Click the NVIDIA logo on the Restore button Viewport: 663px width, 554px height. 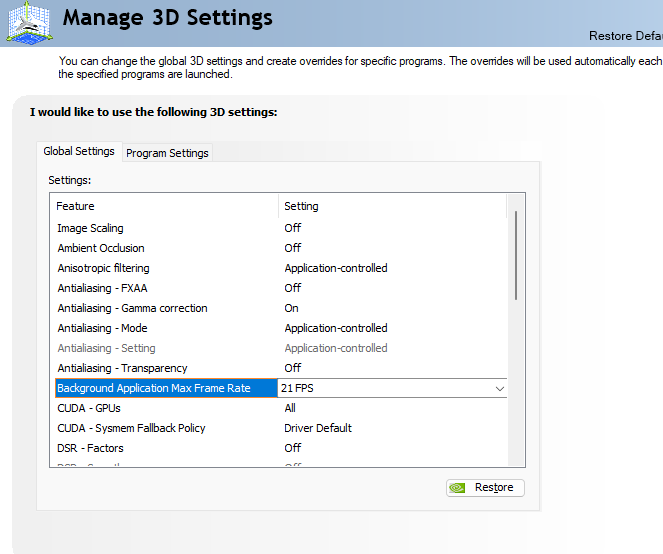[x=457, y=488]
